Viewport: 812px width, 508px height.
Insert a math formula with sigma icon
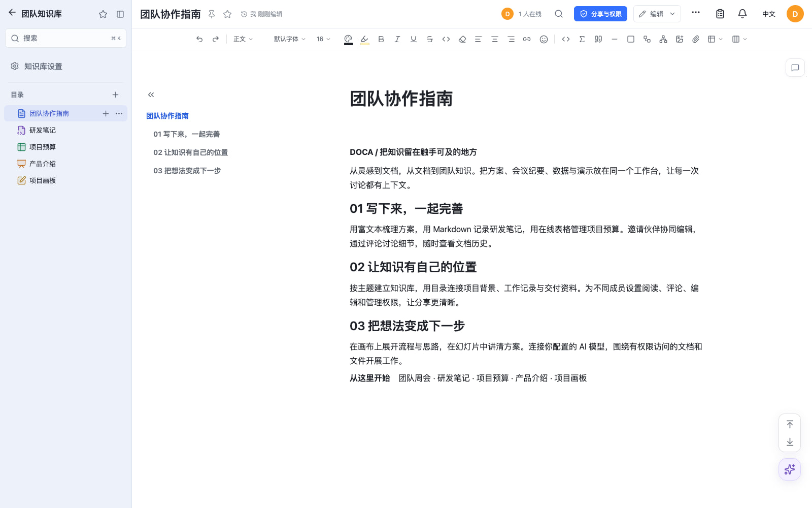pos(582,39)
